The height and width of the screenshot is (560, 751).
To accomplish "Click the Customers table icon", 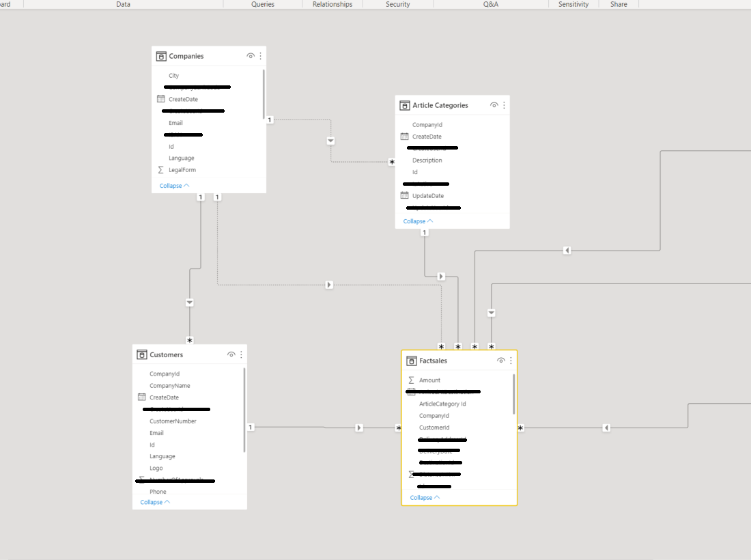I will [x=142, y=354].
